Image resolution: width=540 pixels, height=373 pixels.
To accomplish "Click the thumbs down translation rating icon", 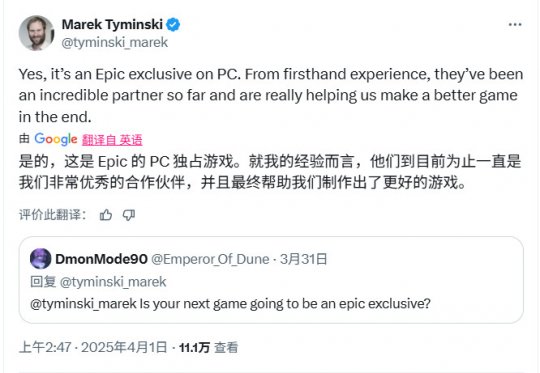I will [129, 215].
